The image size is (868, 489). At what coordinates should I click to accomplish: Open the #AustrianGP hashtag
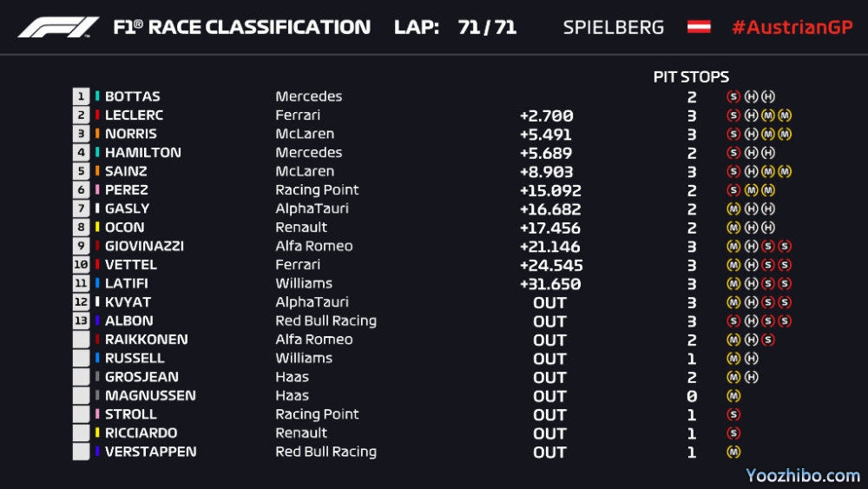coord(792,27)
